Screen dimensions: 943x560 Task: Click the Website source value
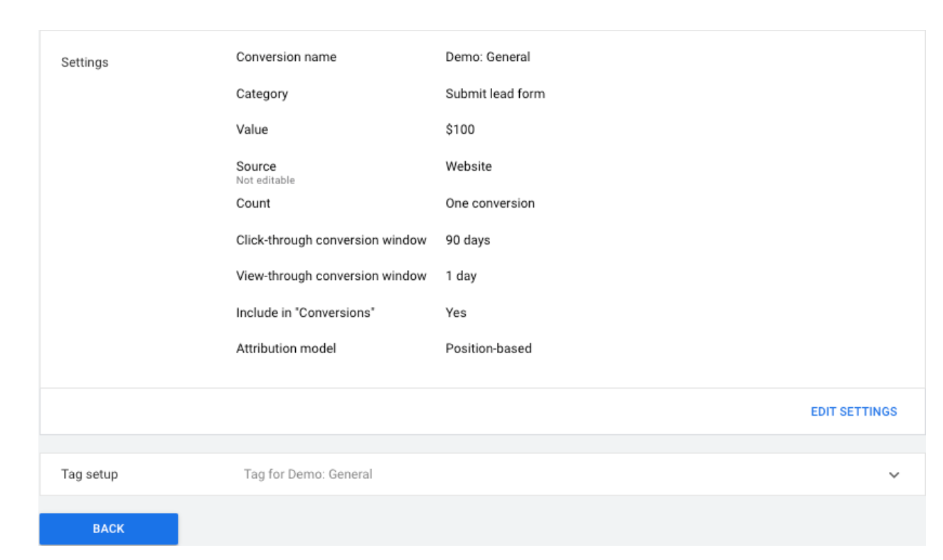[x=468, y=166]
